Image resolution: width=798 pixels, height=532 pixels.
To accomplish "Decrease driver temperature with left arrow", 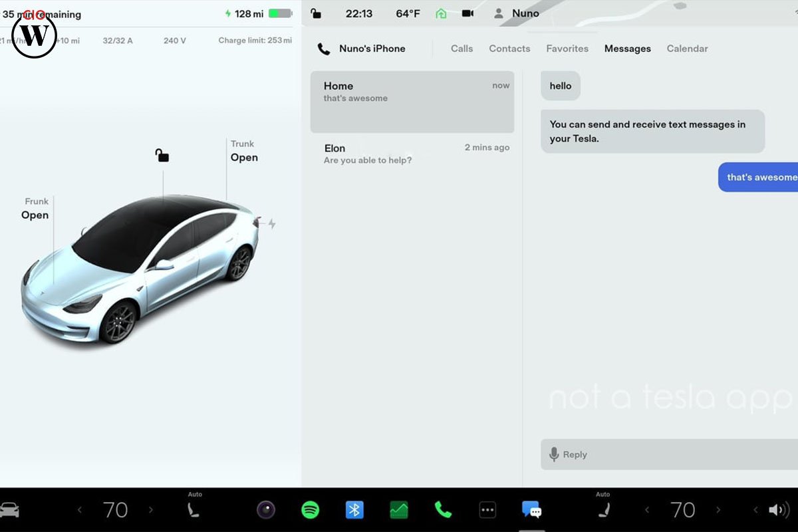I will [x=80, y=510].
